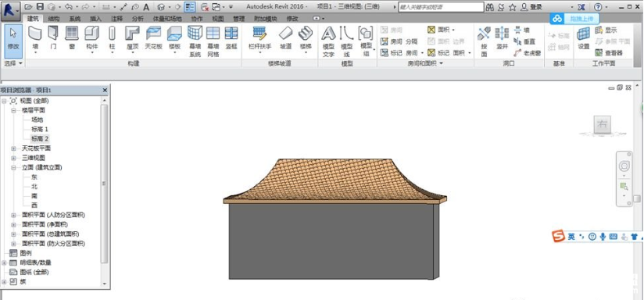
Task: Select the 按面 opening by face tool
Action: (485, 41)
